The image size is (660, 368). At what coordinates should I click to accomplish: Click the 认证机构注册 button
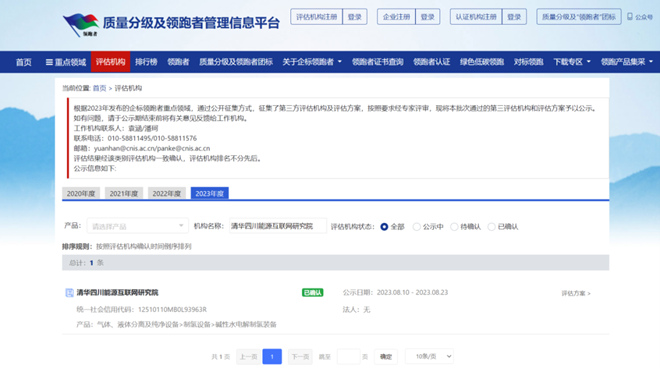476,17
